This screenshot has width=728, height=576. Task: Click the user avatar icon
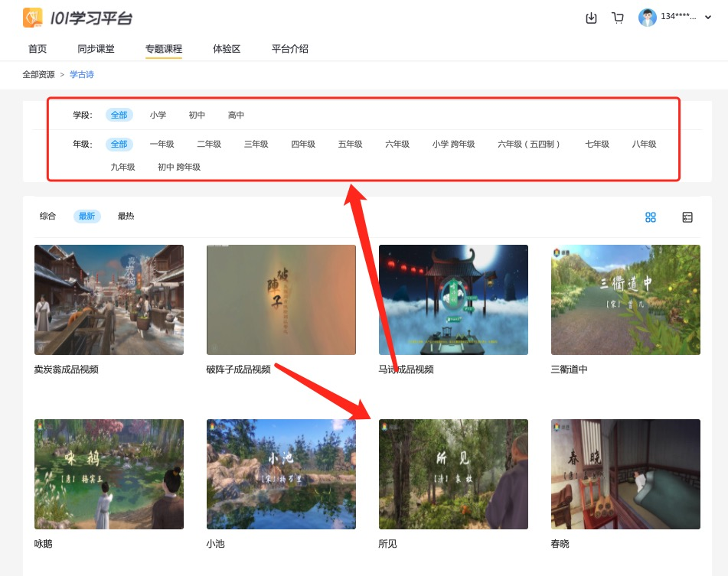pyautogui.click(x=648, y=18)
